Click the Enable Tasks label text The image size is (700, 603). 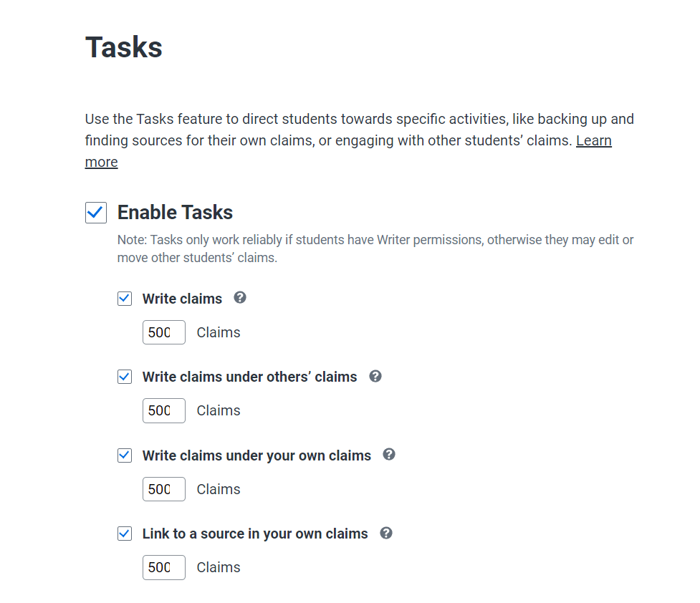tap(175, 213)
